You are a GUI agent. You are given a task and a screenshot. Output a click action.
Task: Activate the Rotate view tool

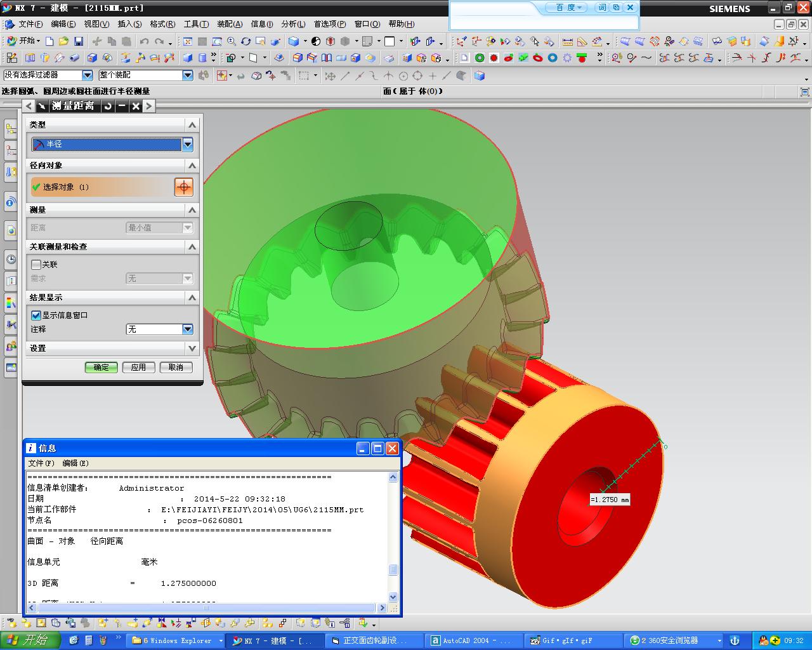246,41
